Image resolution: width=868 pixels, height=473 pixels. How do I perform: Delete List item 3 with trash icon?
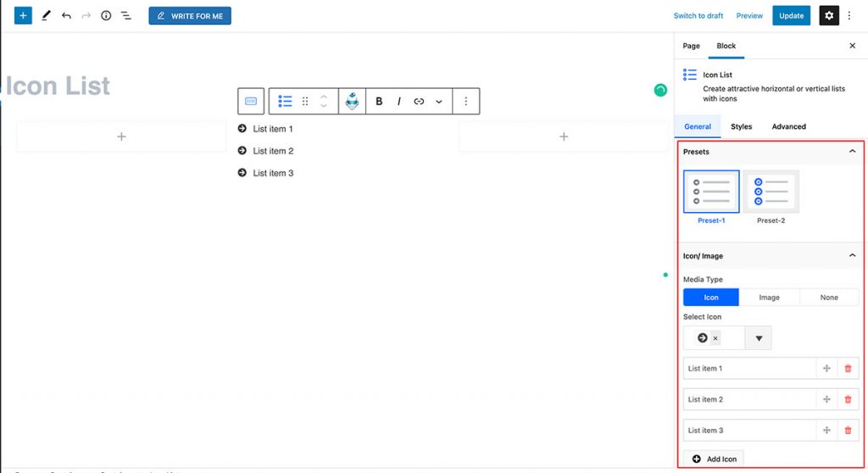coord(848,431)
